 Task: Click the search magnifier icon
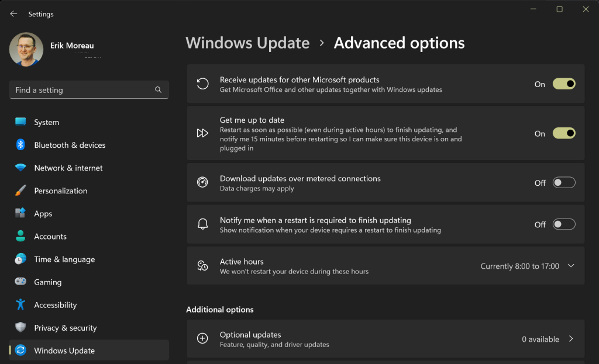tap(158, 90)
